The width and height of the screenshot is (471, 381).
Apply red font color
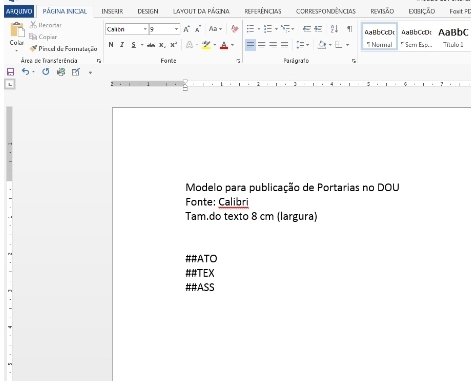click(x=224, y=45)
